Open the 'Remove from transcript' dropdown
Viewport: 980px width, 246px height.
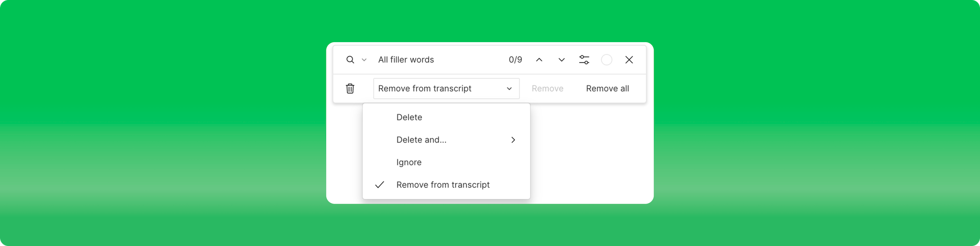[446, 89]
